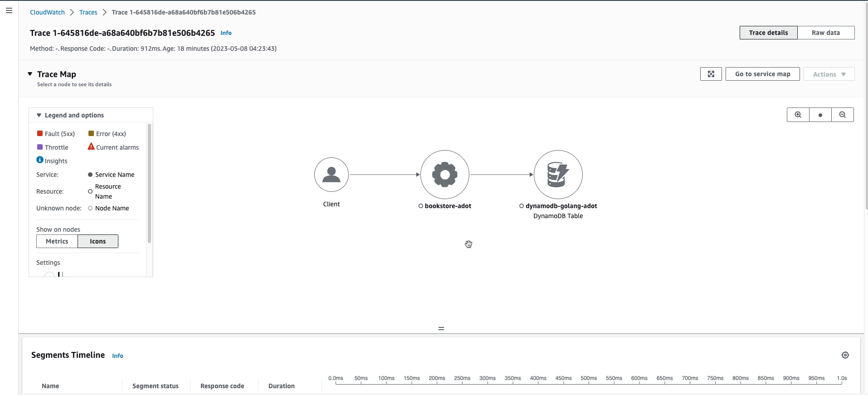Click the Duration column header
This screenshot has height=395, width=868.
[x=282, y=386]
